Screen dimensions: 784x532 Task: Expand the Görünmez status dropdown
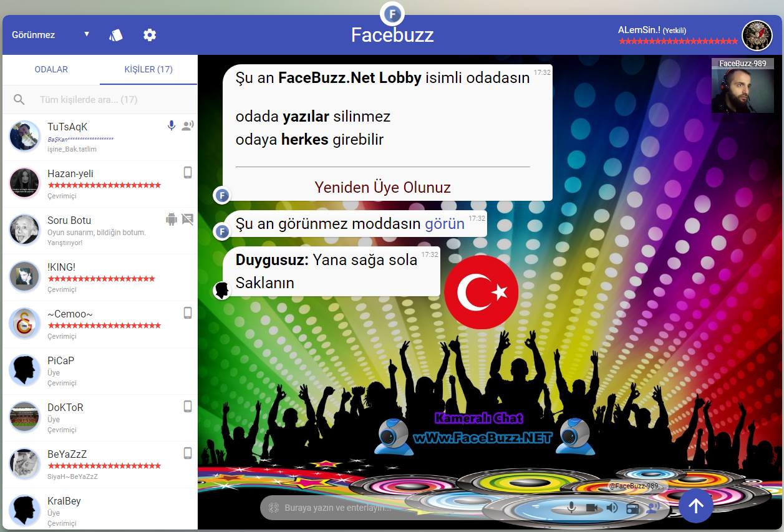click(x=51, y=35)
